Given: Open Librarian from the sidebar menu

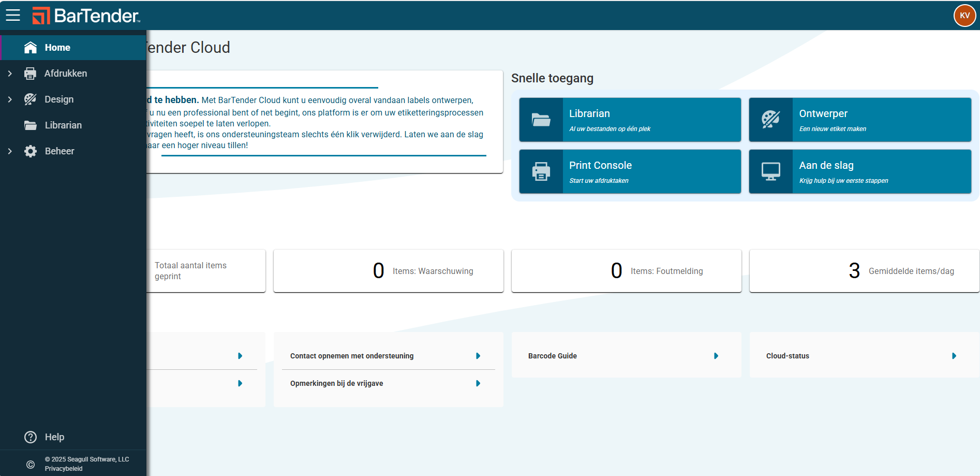Looking at the screenshot, I should coord(63,125).
